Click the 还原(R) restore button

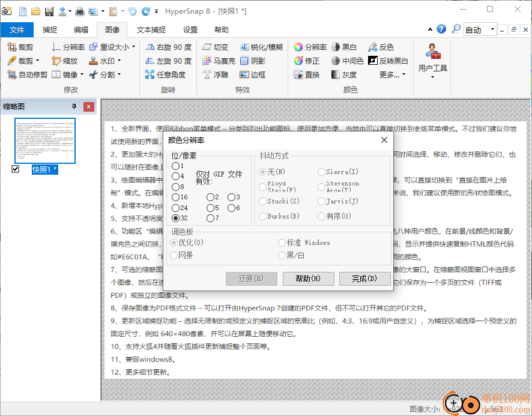coord(252,279)
